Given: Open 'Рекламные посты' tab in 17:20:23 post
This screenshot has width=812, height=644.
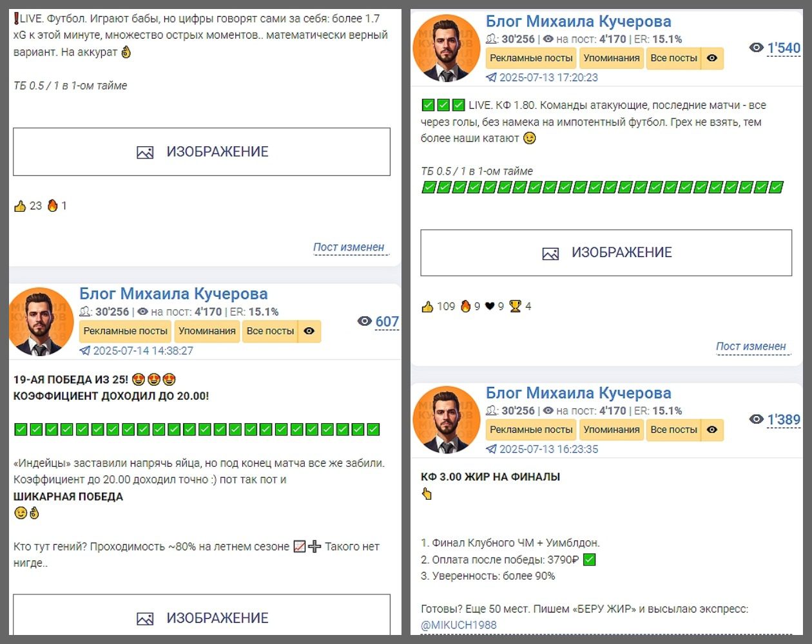Looking at the screenshot, I should pyautogui.click(x=531, y=58).
